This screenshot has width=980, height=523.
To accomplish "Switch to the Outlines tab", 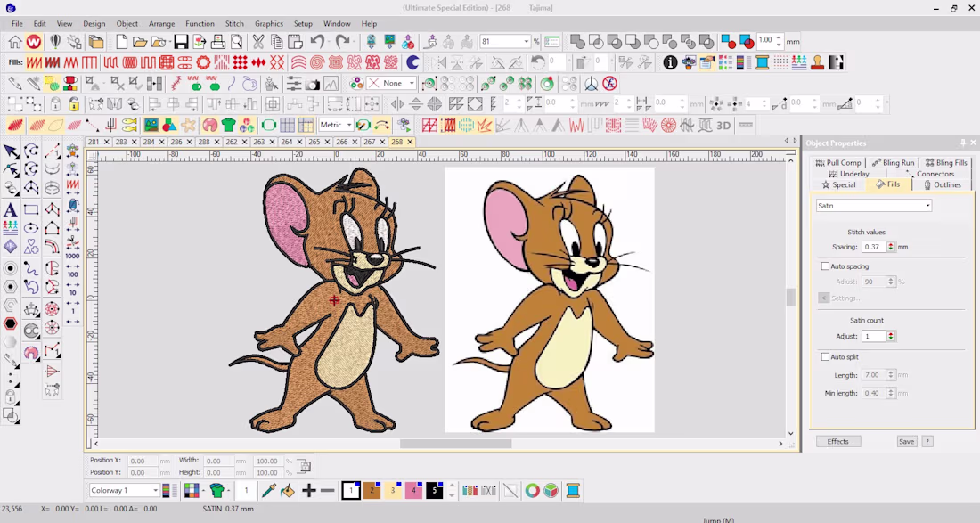I will (x=943, y=185).
